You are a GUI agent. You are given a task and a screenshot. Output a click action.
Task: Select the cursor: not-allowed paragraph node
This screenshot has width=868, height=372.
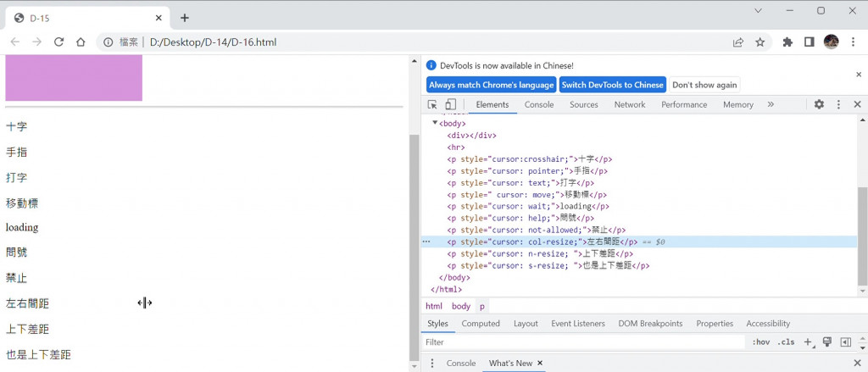click(537, 230)
